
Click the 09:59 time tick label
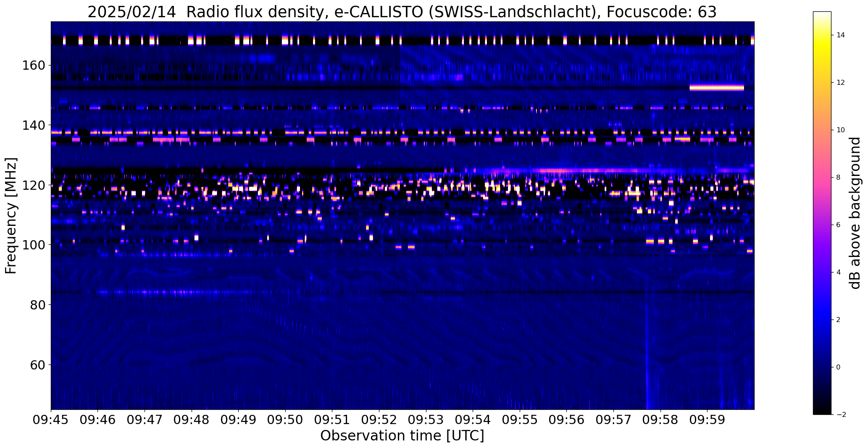[707, 419]
